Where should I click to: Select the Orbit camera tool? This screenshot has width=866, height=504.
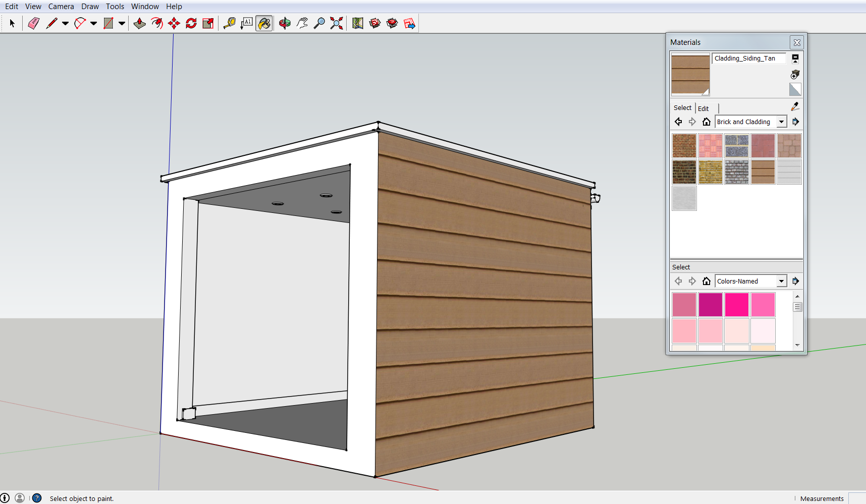(x=285, y=23)
